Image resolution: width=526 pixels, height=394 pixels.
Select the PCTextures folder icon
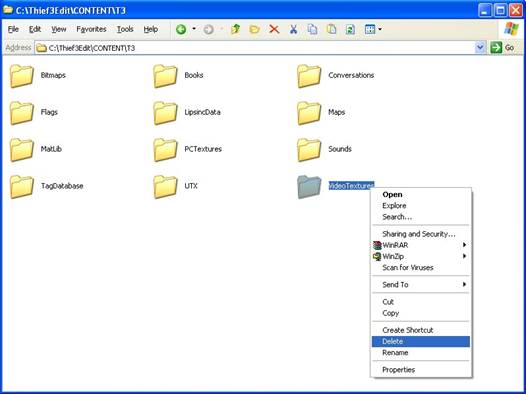point(165,150)
